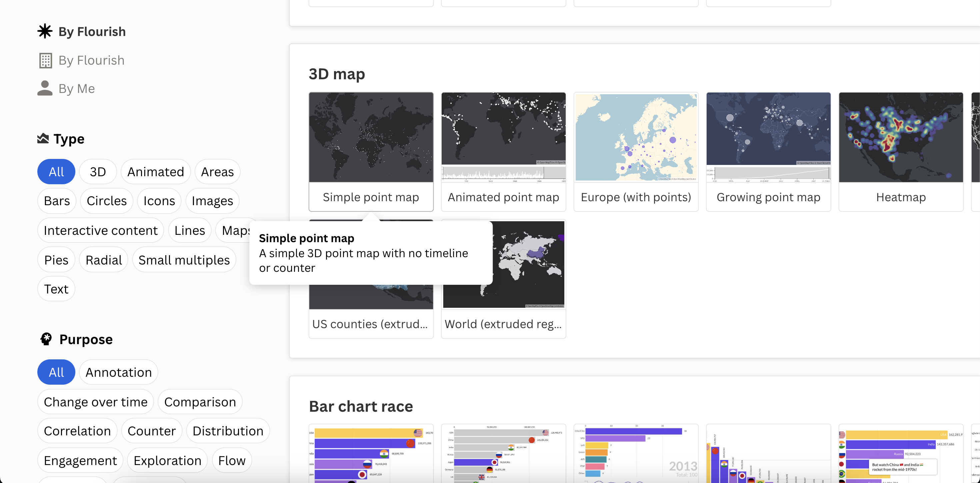Select the Europe (with points) template
The image size is (980, 483).
635,151
